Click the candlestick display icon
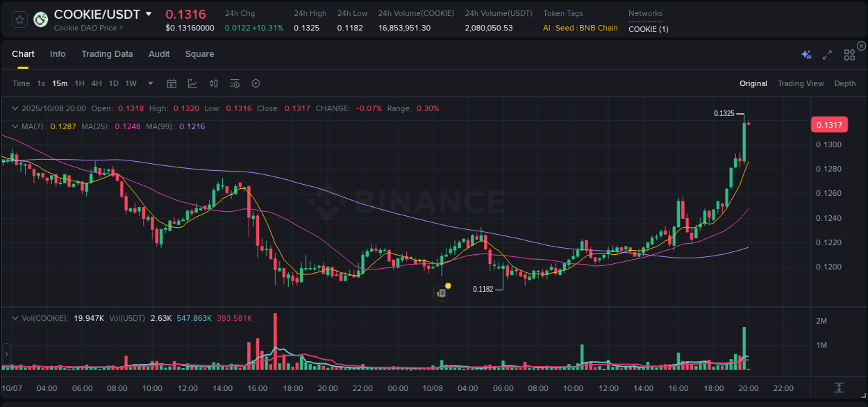Image resolution: width=868 pixels, height=407 pixels. (x=213, y=83)
